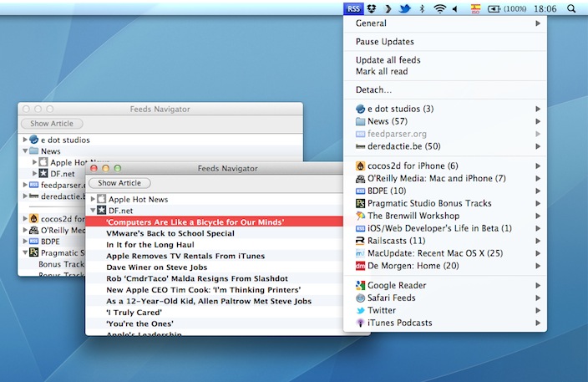Screen dimensions: 588x382
Task: Open the Dropbox menu bar icon
Action: (x=371, y=8)
